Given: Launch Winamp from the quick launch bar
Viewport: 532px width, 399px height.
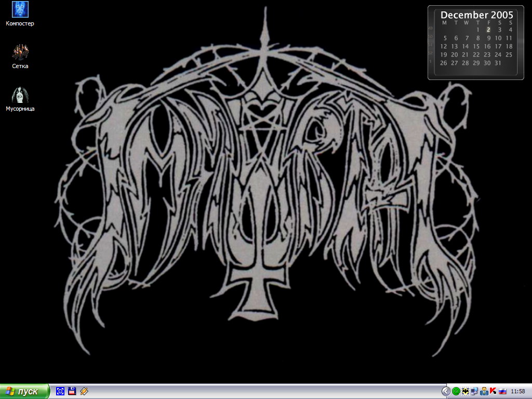Looking at the screenshot, I should point(84,391).
